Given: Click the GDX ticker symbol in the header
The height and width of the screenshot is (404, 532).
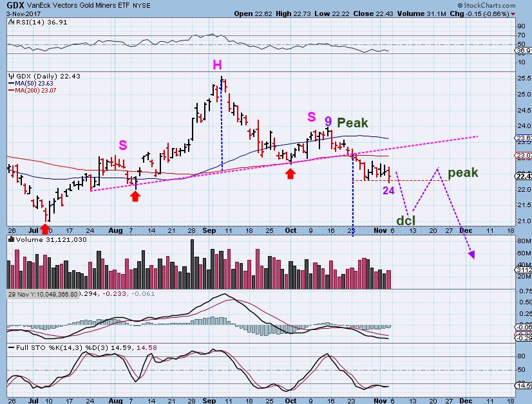Looking at the screenshot, I should pos(15,5).
